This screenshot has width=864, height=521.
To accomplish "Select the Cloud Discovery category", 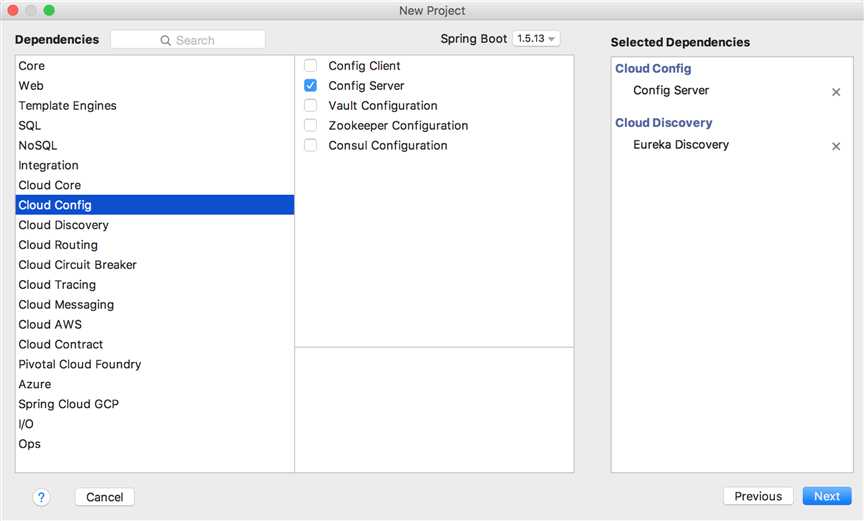I will [64, 225].
